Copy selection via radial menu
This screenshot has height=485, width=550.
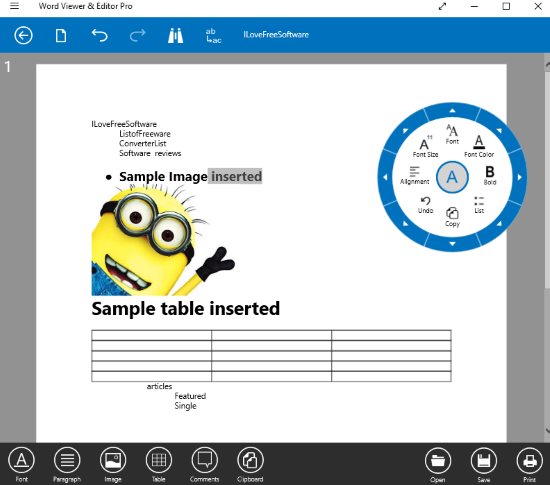(452, 217)
